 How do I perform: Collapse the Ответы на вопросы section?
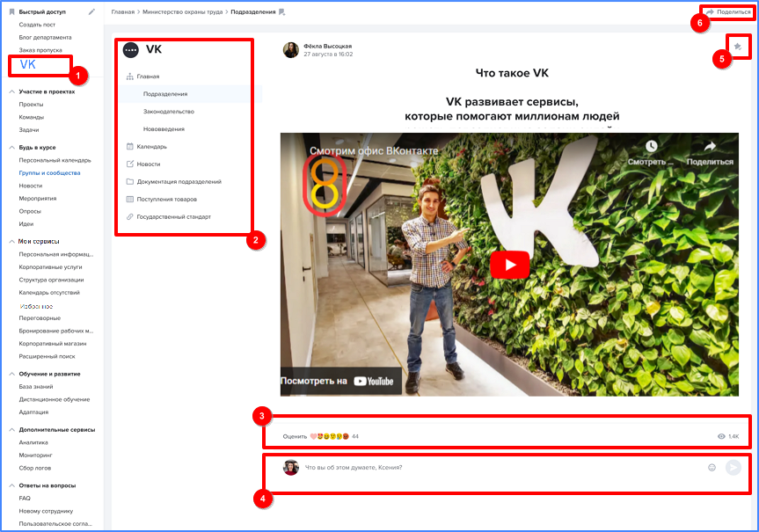12,485
